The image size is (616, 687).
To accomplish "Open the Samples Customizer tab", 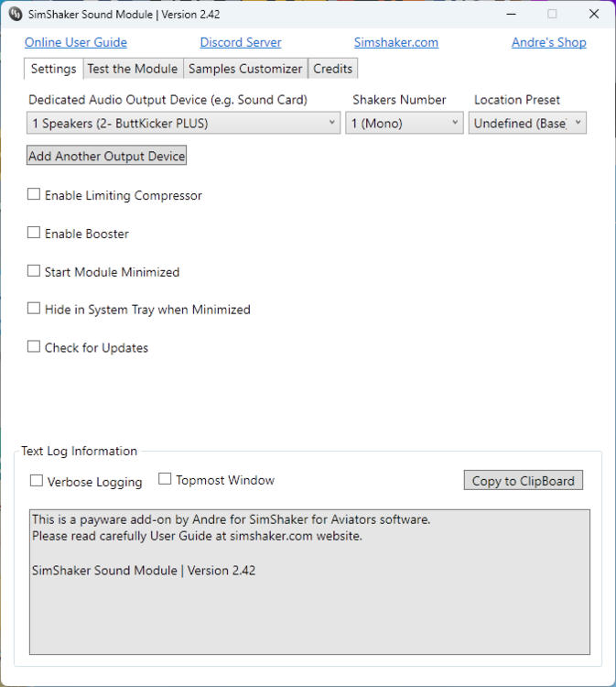I will [x=245, y=69].
